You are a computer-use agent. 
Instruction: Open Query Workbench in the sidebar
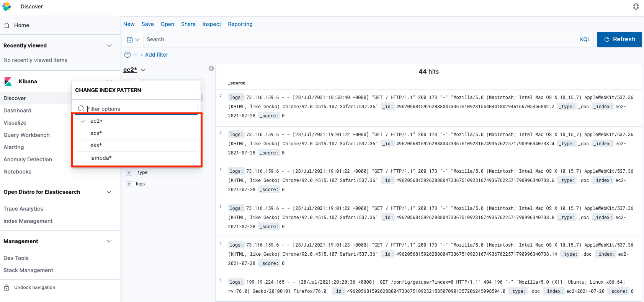click(27, 135)
